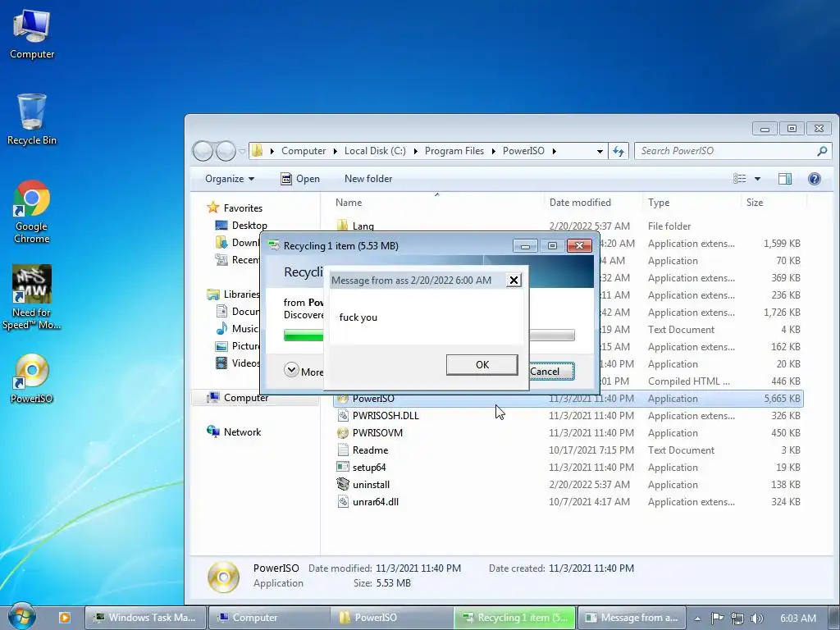Switch to the PowerISO taskbar window
This screenshot has height=630, width=840.
391,618
